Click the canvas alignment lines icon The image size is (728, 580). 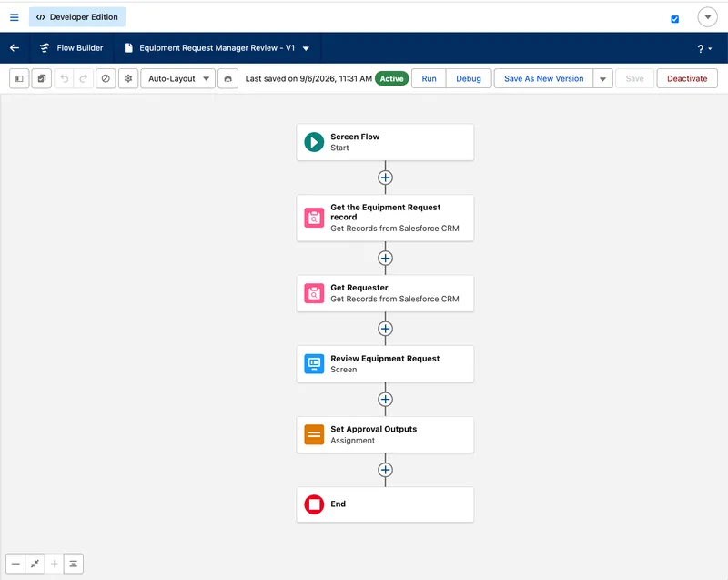[x=74, y=564]
